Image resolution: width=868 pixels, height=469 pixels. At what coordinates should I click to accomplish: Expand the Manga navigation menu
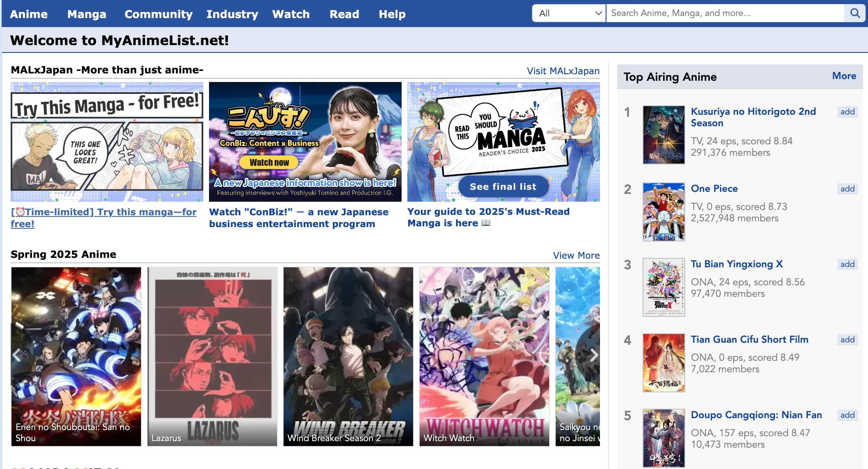click(86, 14)
